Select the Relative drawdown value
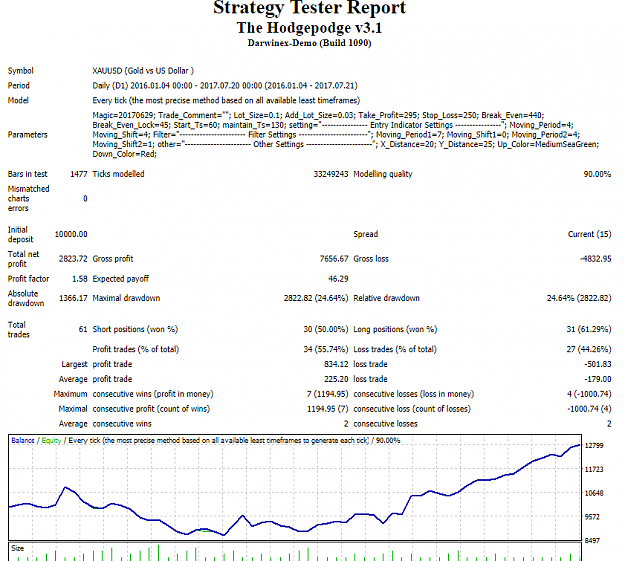 click(x=579, y=298)
